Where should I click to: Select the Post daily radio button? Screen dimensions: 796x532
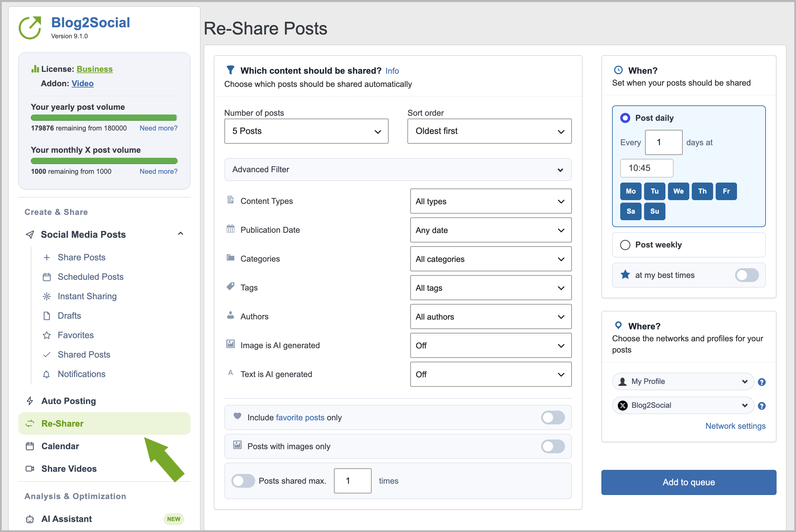tap(625, 118)
